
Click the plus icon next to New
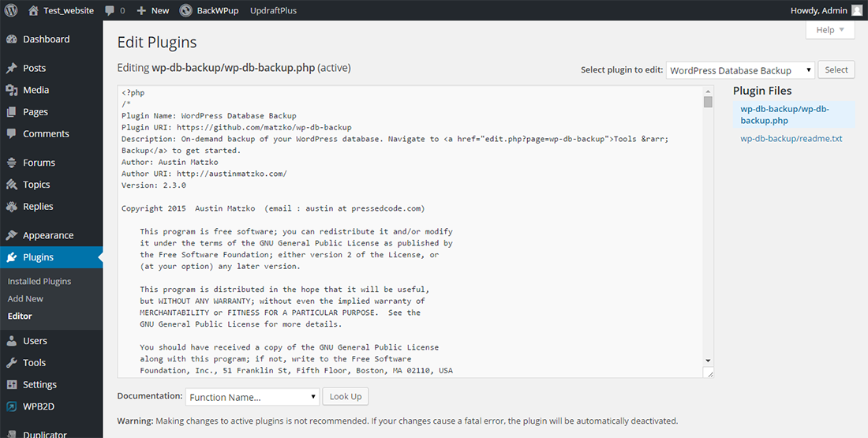point(141,10)
